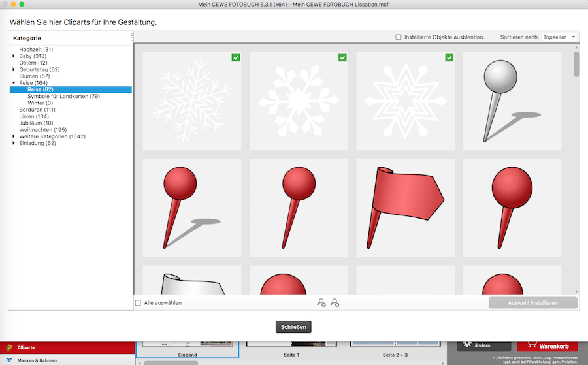
Task: Open the Cliparts tab in sidebar
Action: pos(67,348)
